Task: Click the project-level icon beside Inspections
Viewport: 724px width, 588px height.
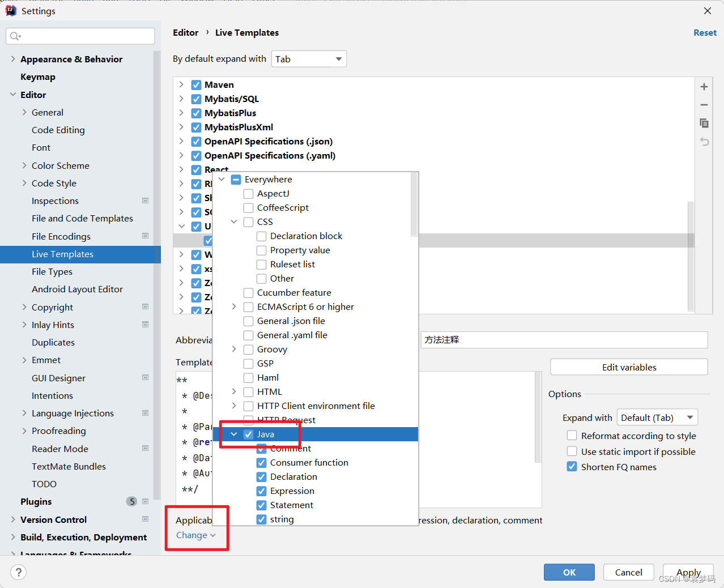Action: click(x=146, y=201)
